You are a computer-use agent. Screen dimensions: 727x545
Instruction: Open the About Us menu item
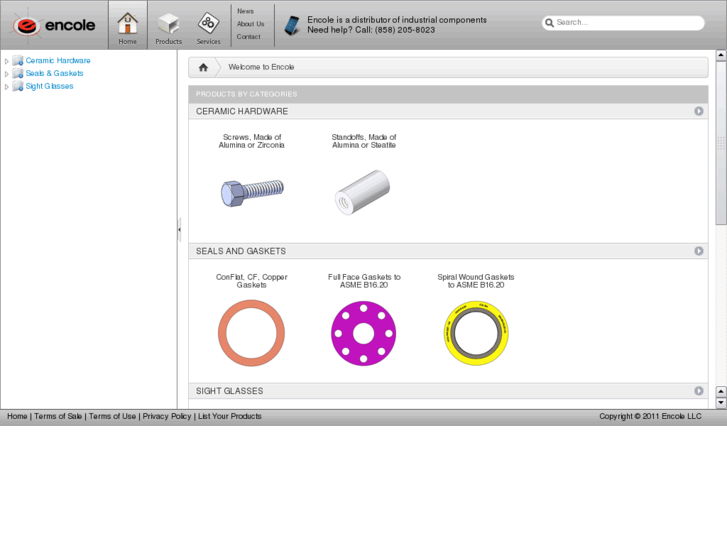(x=250, y=24)
